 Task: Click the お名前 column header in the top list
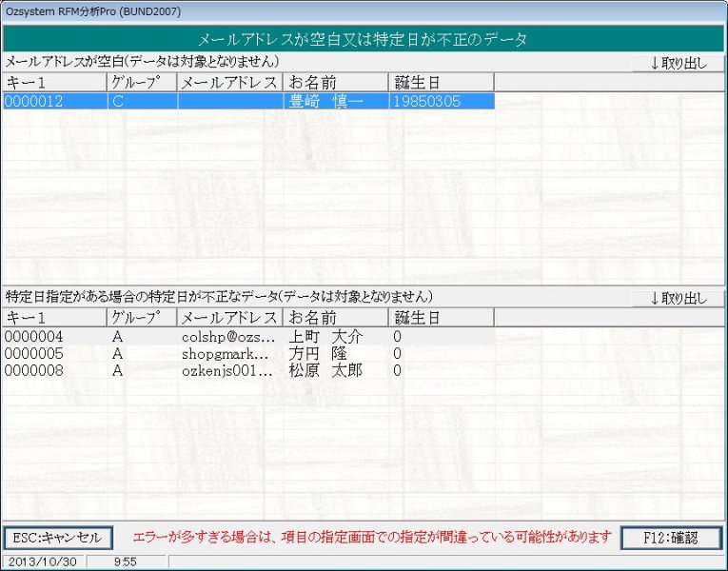pyautogui.click(x=335, y=83)
